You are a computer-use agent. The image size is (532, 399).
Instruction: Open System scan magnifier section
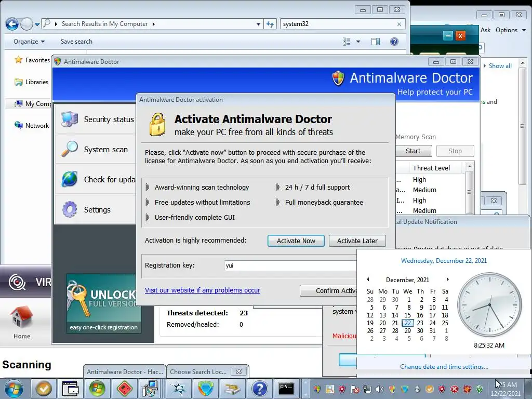click(96, 149)
